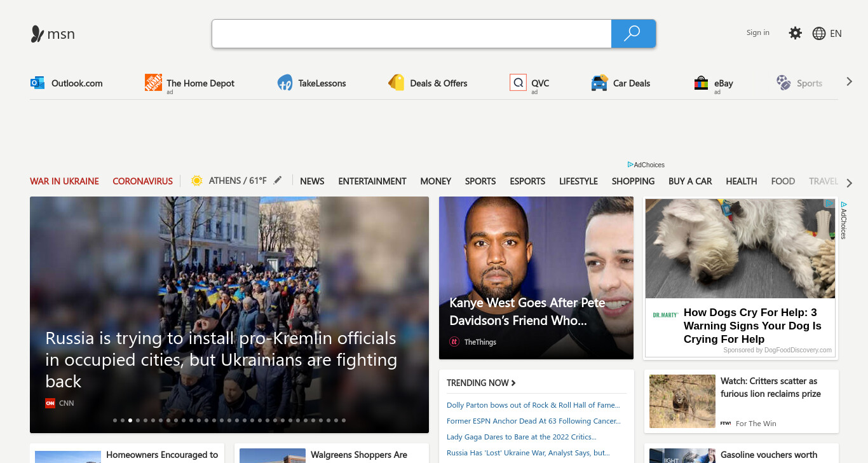Select the FOOD tab
The height and width of the screenshot is (463, 868).
coord(783,181)
